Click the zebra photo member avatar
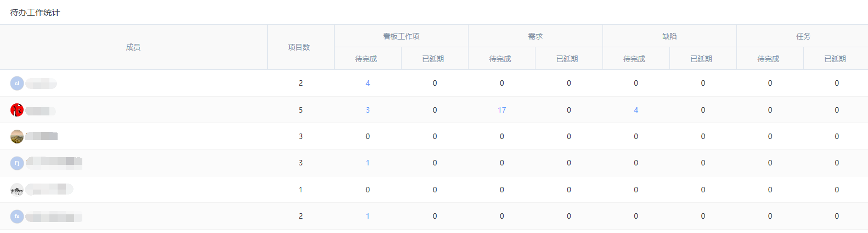The width and height of the screenshot is (868, 233). click(17, 190)
